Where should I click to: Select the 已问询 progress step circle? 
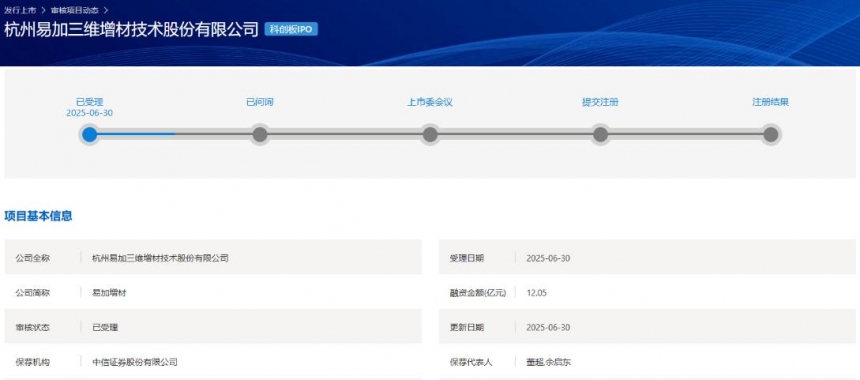[x=260, y=134]
